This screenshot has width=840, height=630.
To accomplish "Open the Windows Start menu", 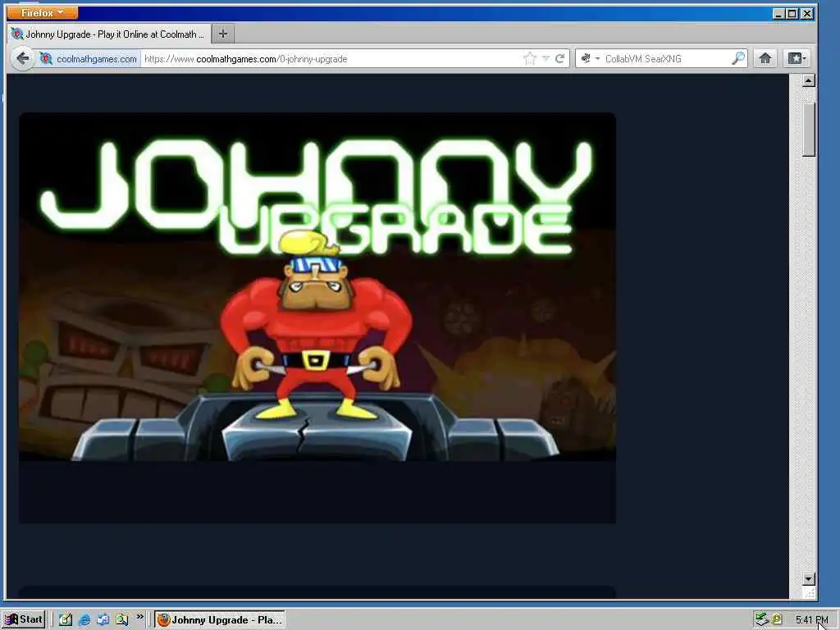I will (x=24, y=619).
